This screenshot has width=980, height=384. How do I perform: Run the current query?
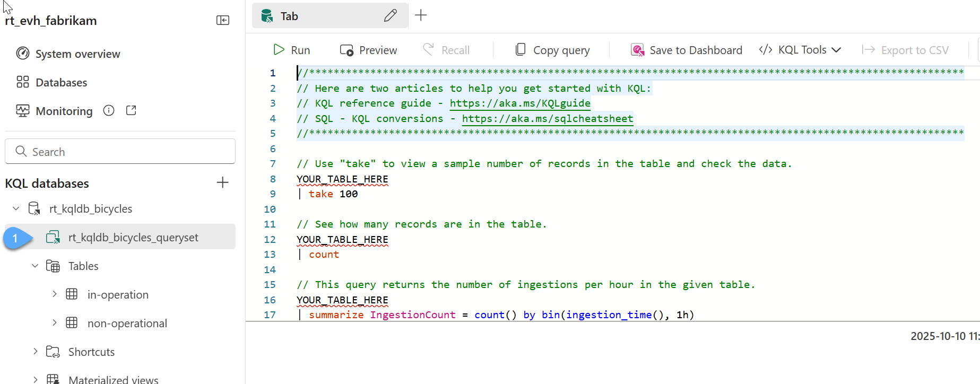point(291,50)
